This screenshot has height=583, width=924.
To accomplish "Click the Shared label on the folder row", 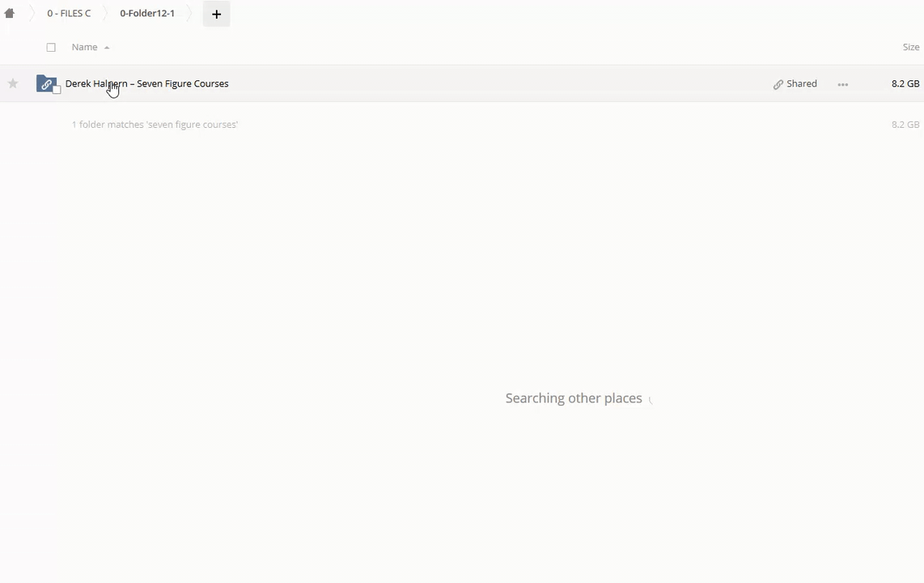I will [x=801, y=83].
